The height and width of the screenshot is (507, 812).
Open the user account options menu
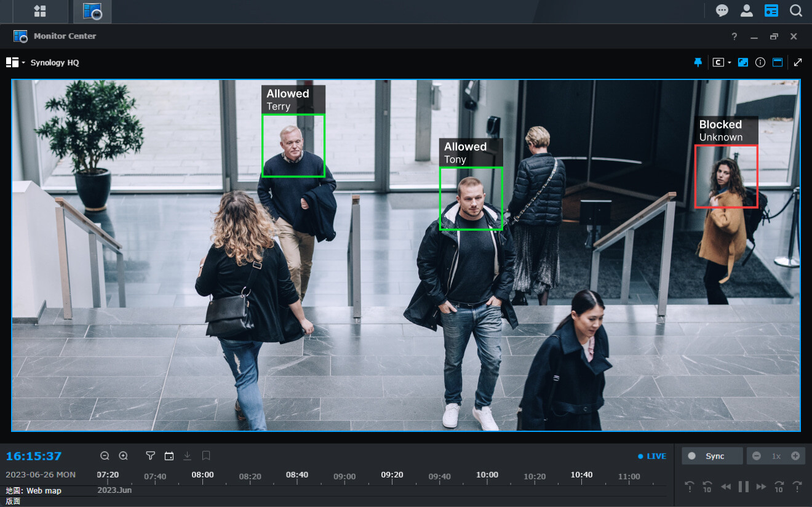click(x=747, y=11)
